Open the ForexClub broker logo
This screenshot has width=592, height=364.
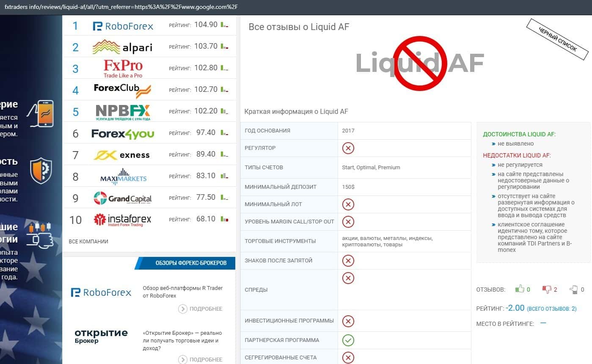pyautogui.click(x=122, y=90)
